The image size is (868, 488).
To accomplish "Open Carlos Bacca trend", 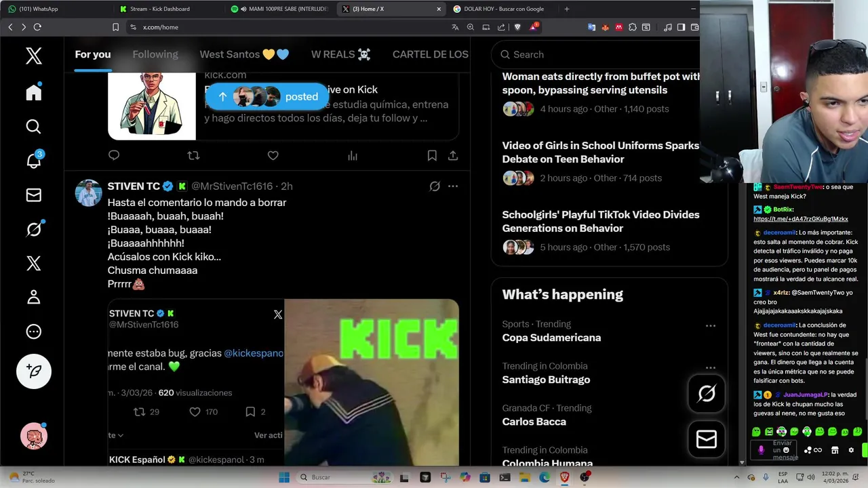I will click(534, 422).
